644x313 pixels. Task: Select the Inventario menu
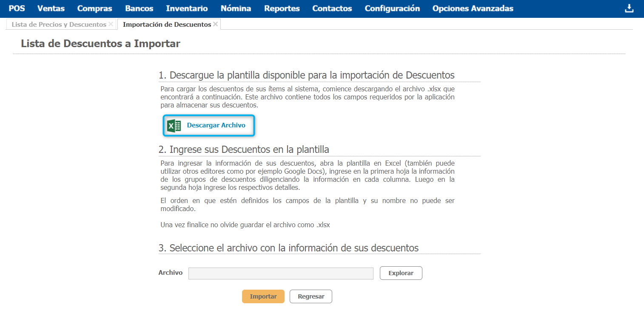[187, 8]
